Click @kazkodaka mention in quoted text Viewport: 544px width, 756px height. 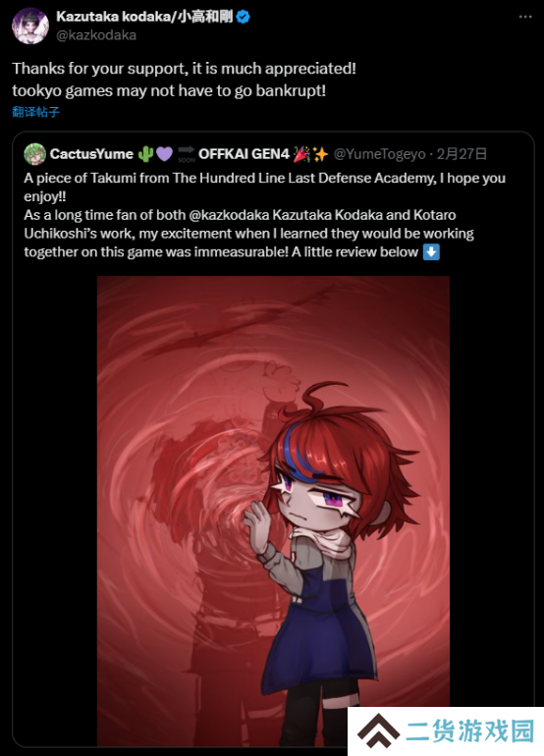pos(229,215)
